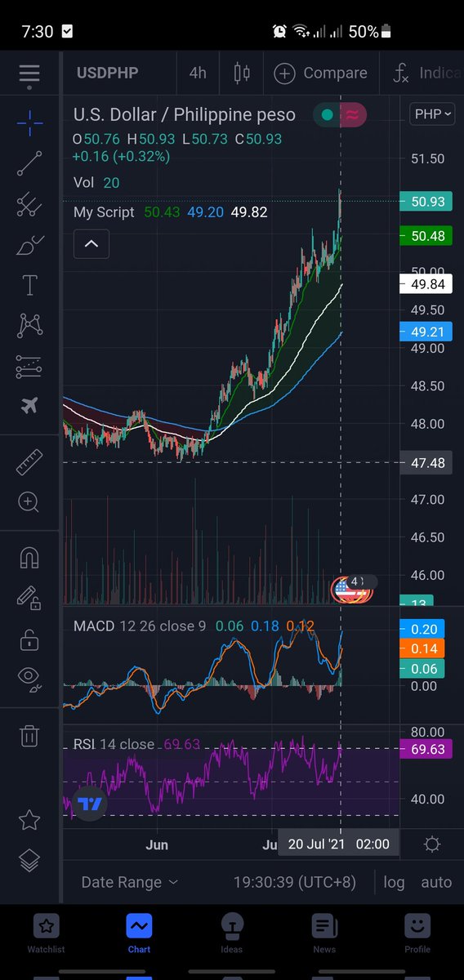Switch to the News tab
The width and height of the screenshot is (464, 980).
pos(324,933)
